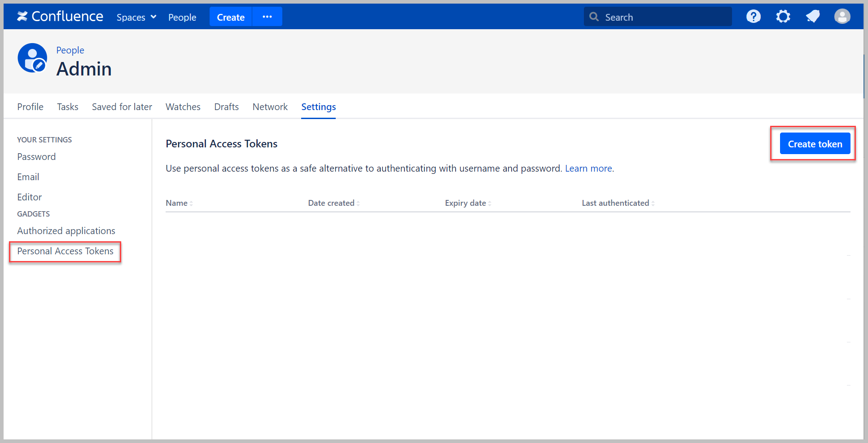The width and height of the screenshot is (868, 443).
Task: Click Admin's profile picture icon
Action: [32, 58]
